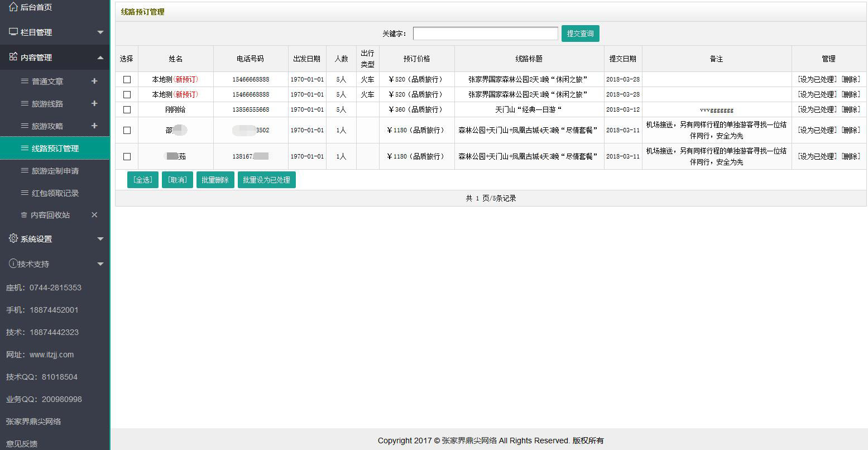
Task: Click the grid icon beside 内容管理
Action: point(13,57)
